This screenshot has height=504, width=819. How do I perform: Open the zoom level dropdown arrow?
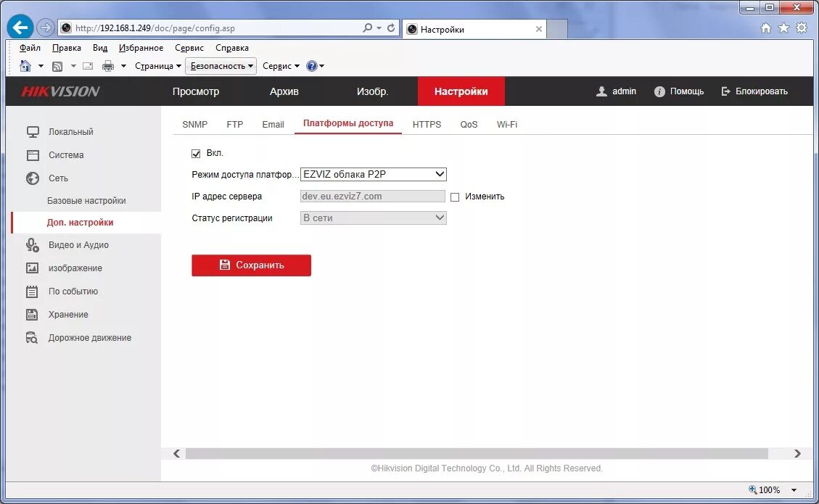pyautogui.click(x=794, y=490)
